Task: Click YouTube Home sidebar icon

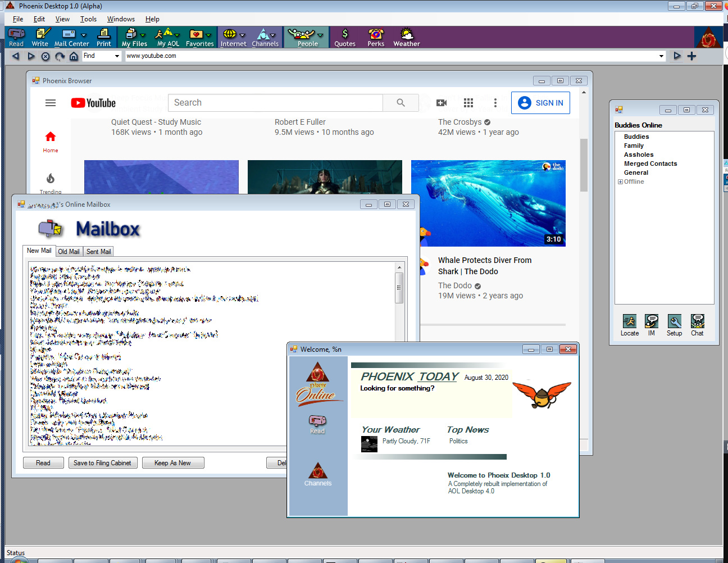Action: 51,142
